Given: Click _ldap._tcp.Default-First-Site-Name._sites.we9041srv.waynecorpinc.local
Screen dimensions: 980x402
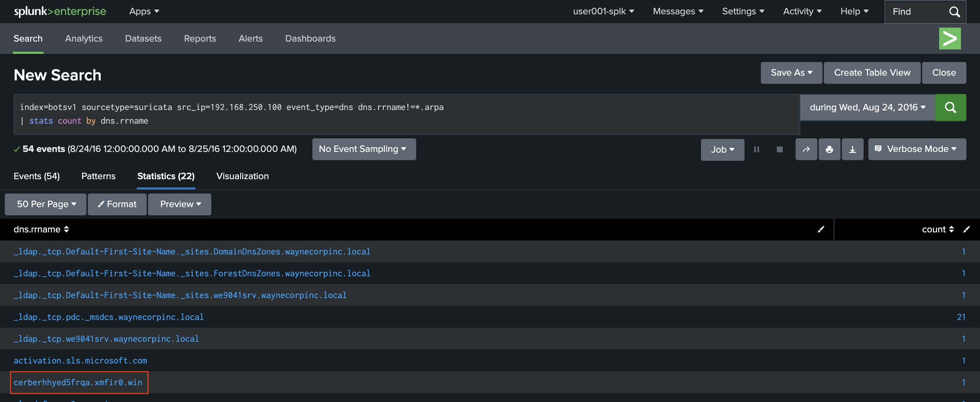Looking at the screenshot, I should click(180, 295).
